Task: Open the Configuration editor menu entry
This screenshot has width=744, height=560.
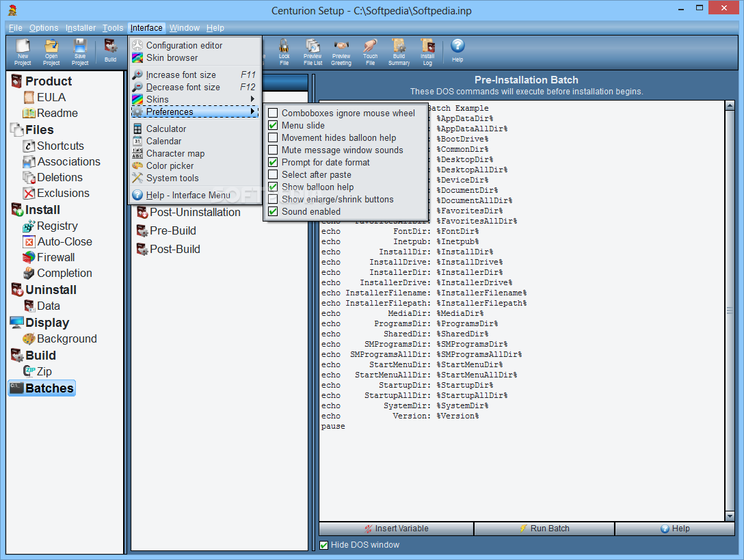Action: (196, 45)
